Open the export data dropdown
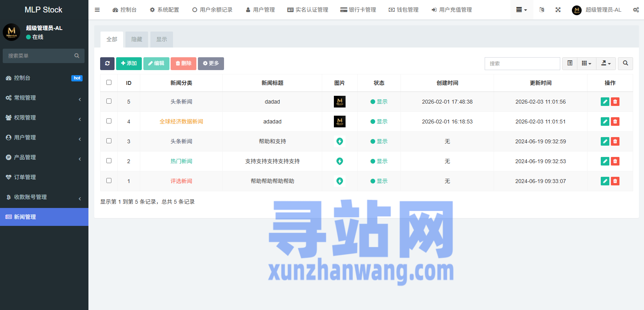The image size is (644, 310). point(606,63)
